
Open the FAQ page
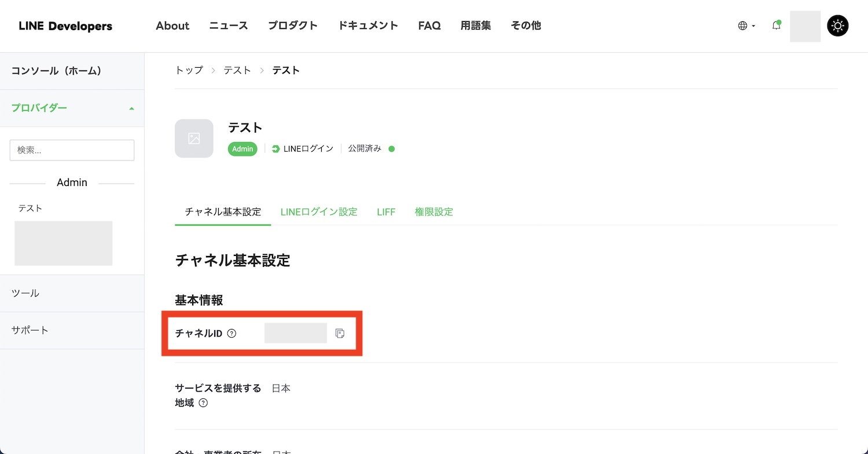(x=429, y=25)
